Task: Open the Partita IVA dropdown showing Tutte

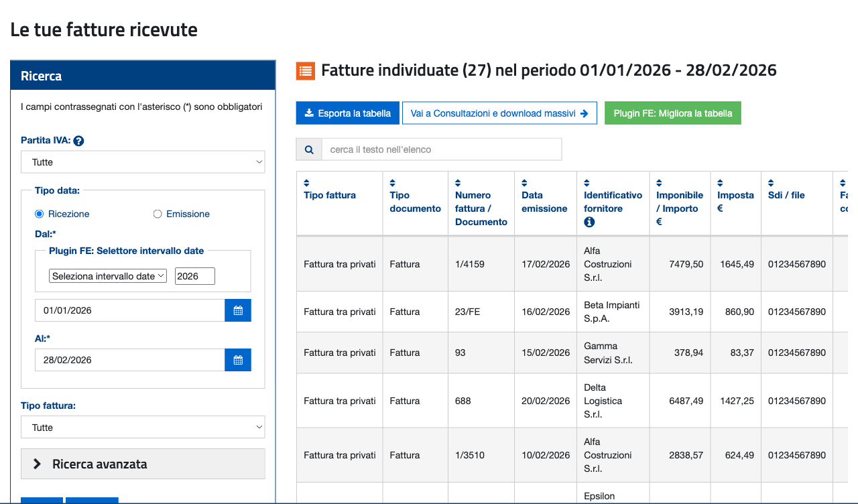Action: (x=143, y=162)
